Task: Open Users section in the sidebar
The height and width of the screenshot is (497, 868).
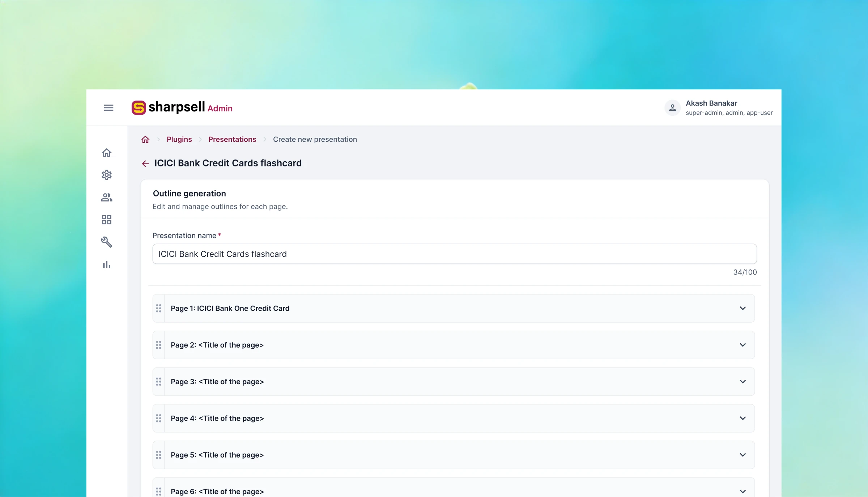Action: (107, 197)
